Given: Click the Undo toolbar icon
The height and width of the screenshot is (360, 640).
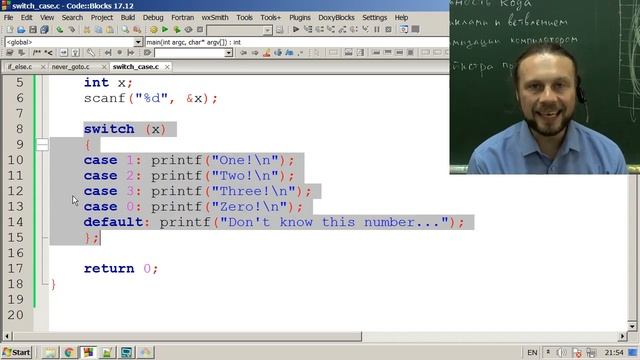Looking at the screenshot, I should tap(60, 29).
